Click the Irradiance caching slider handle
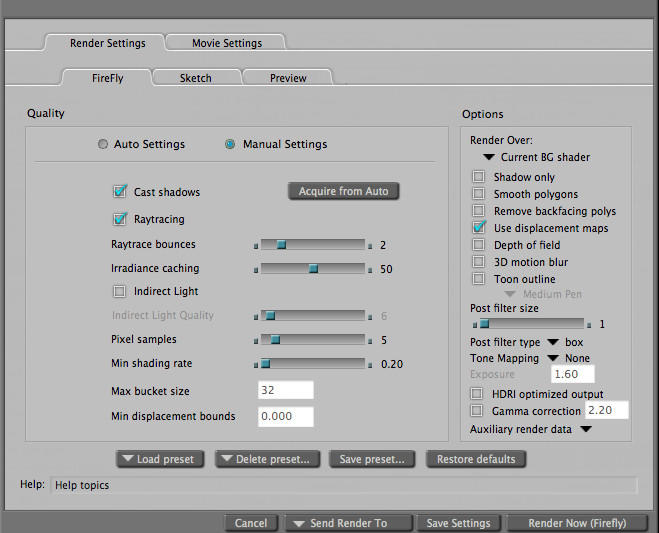Viewport: 659px width, 533px height. pyautogui.click(x=313, y=269)
